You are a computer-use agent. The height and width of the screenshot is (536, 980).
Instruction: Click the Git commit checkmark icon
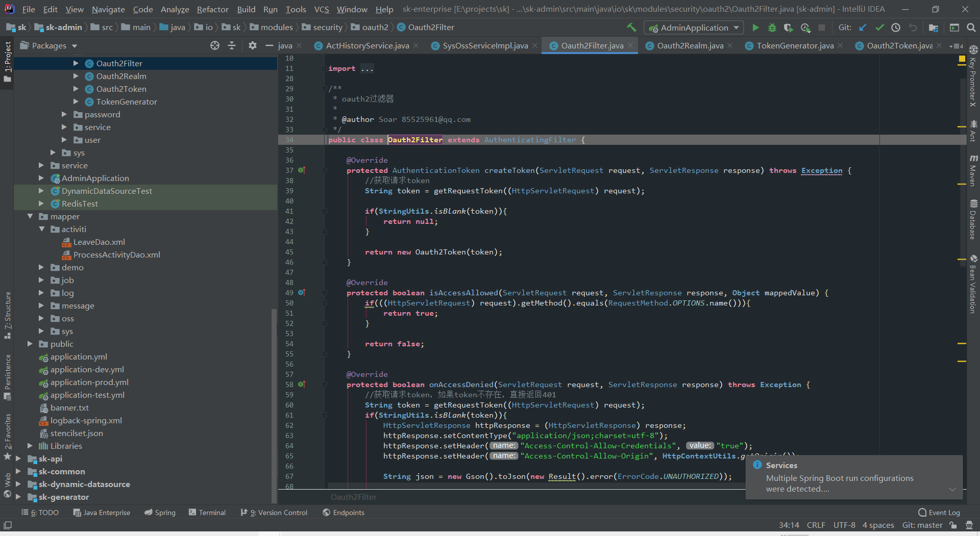[x=879, y=28]
